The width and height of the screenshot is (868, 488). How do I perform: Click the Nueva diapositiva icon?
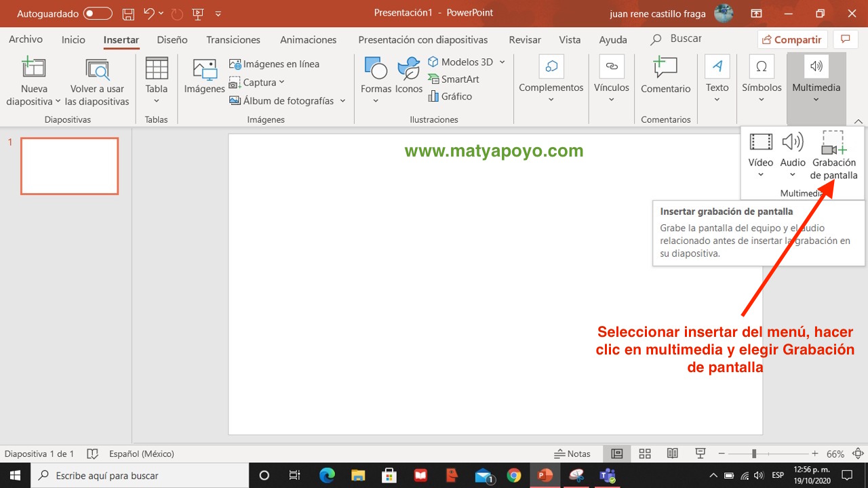(x=34, y=68)
